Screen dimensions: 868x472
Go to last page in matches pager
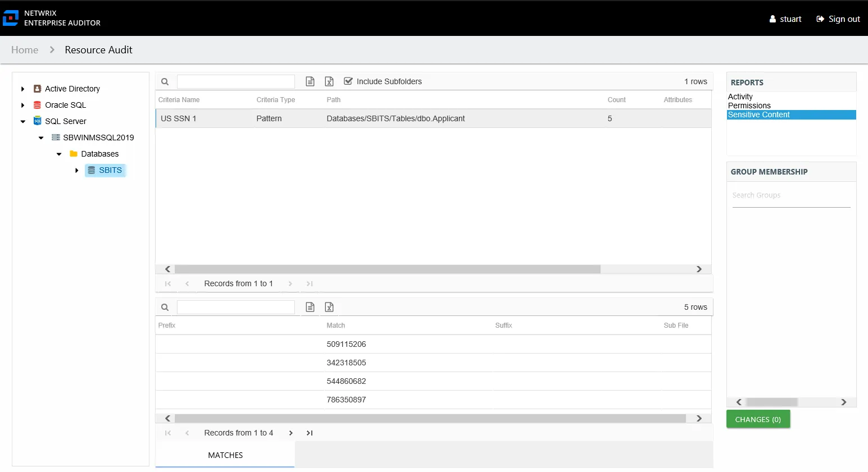click(310, 433)
